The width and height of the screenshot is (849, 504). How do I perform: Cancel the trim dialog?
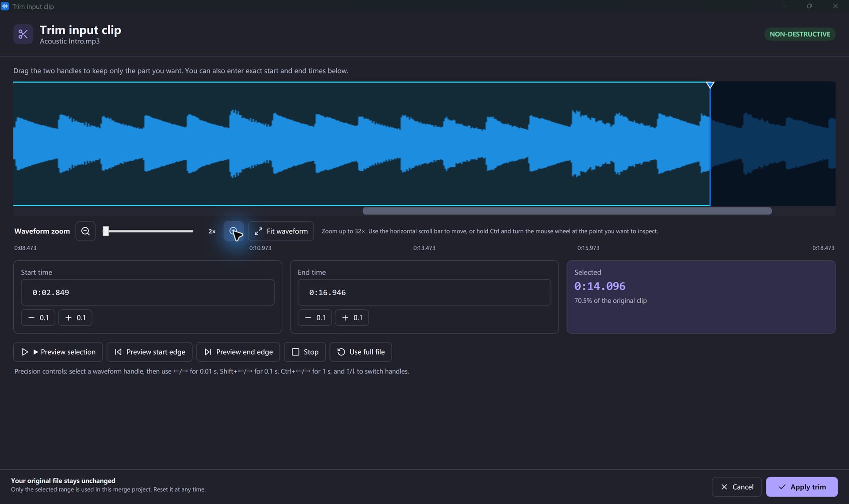pos(737,487)
